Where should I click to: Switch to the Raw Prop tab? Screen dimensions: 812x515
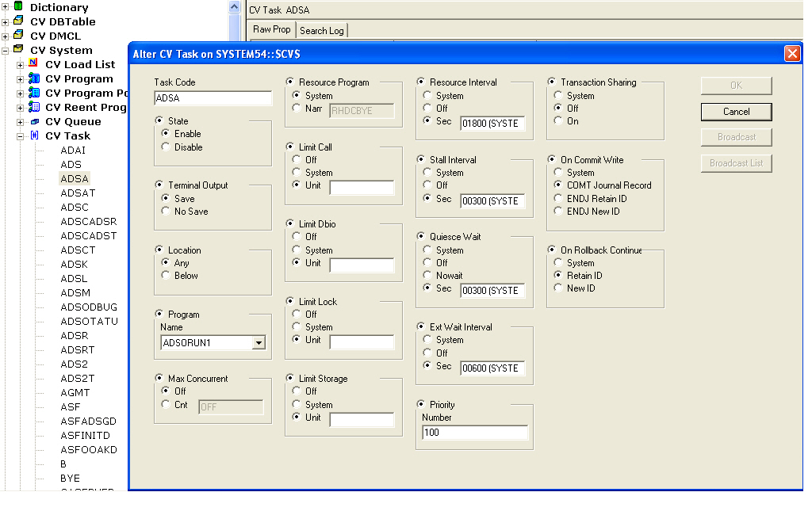click(x=271, y=29)
